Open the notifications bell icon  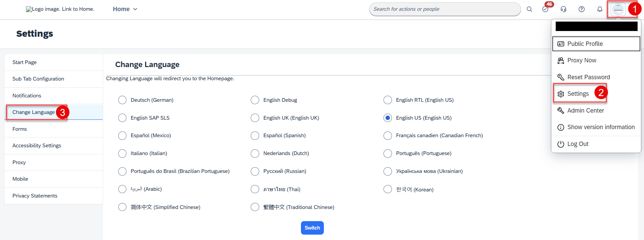(x=600, y=9)
